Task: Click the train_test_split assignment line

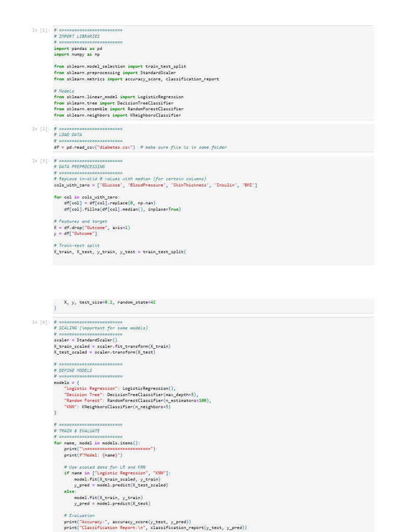Action: 120,252
